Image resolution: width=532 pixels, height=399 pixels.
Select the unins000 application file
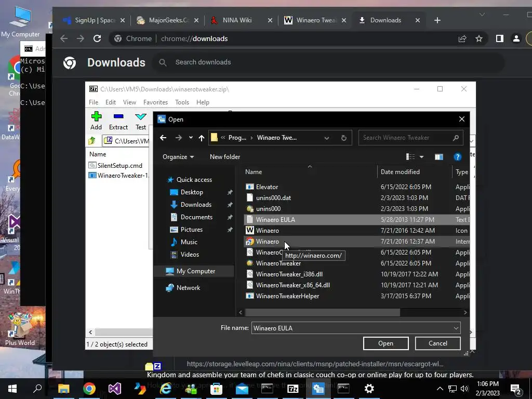click(x=269, y=209)
